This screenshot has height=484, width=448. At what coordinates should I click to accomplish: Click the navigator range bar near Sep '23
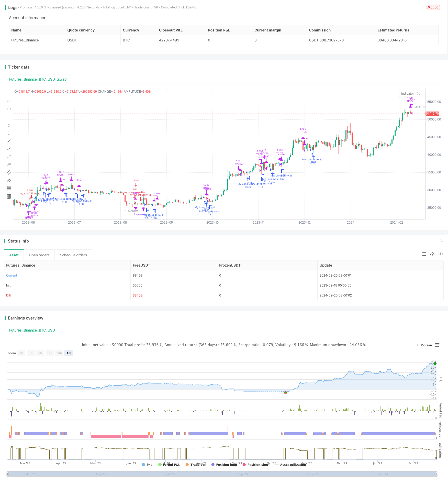[x=243, y=474]
